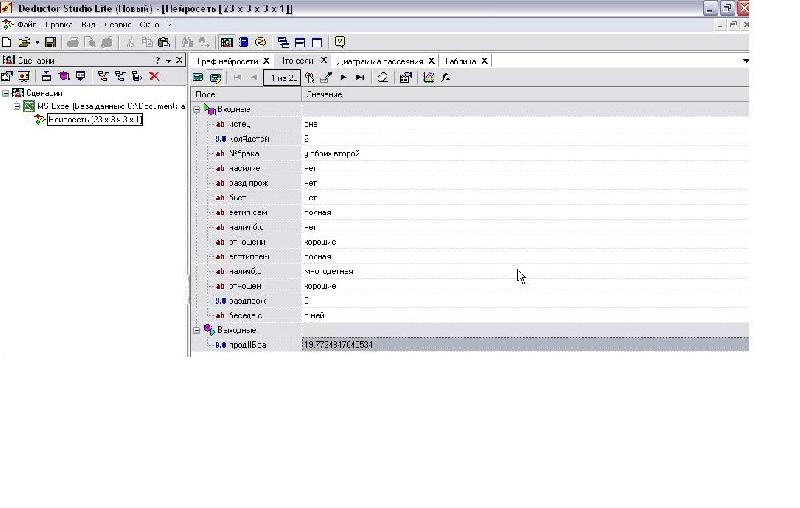Collapse the Входные fields group

pyautogui.click(x=197, y=110)
